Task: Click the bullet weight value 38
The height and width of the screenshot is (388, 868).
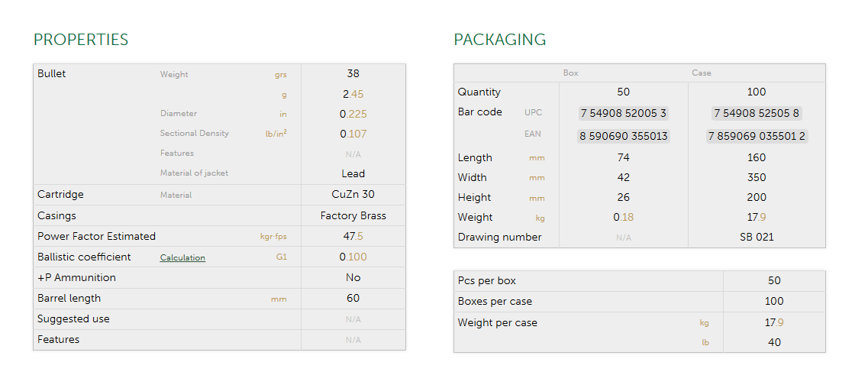Action: click(x=353, y=74)
